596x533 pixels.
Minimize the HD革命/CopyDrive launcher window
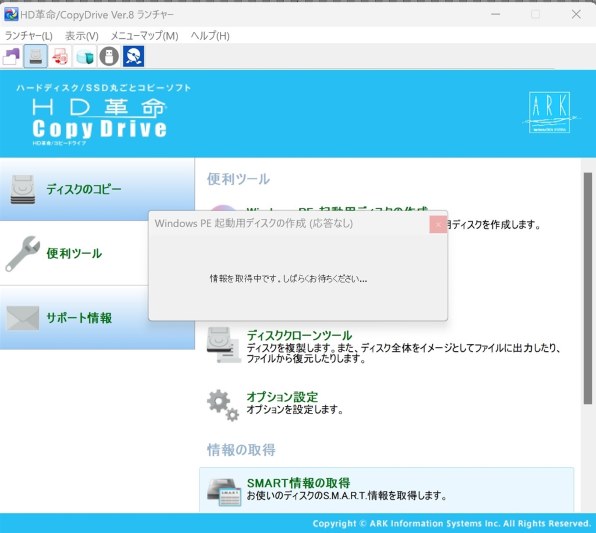(x=495, y=14)
